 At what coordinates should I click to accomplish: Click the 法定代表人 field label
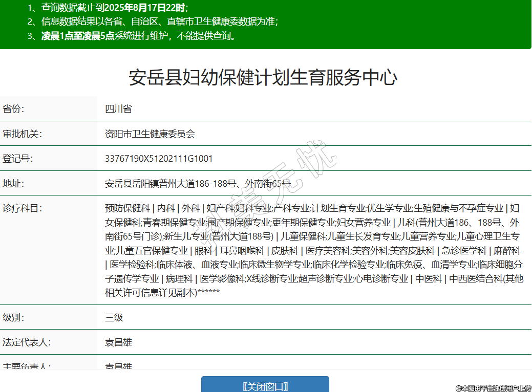(27, 342)
